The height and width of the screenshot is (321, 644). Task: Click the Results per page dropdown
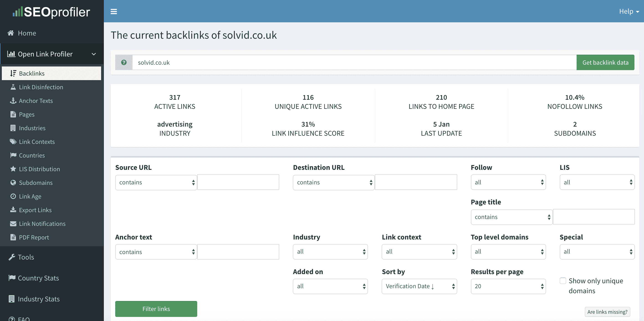(508, 286)
